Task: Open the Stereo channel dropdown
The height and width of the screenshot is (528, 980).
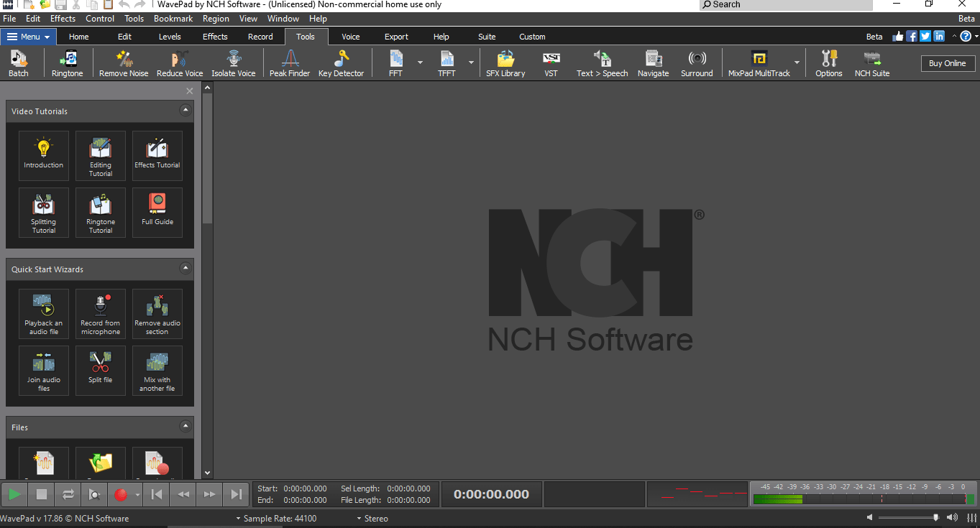Action: 372,518
